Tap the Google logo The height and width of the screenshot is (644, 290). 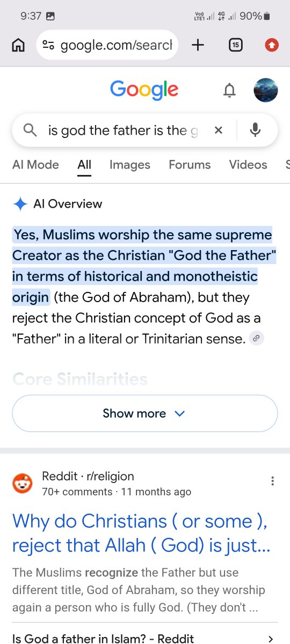(144, 90)
